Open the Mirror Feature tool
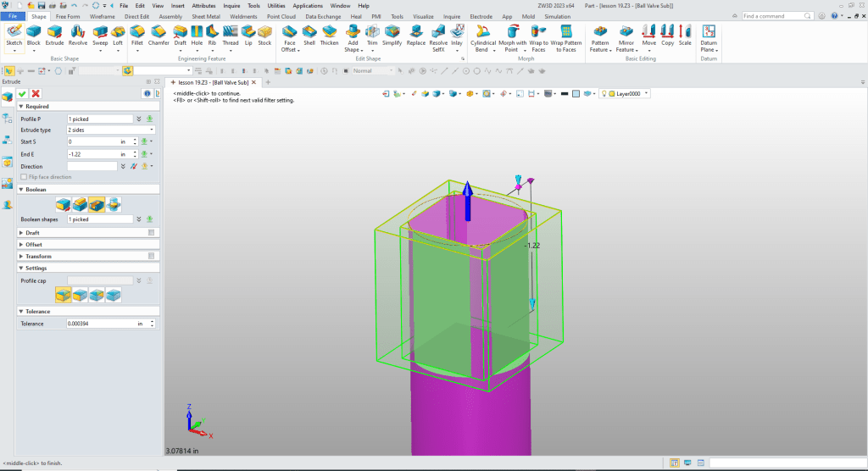 point(626,35)
